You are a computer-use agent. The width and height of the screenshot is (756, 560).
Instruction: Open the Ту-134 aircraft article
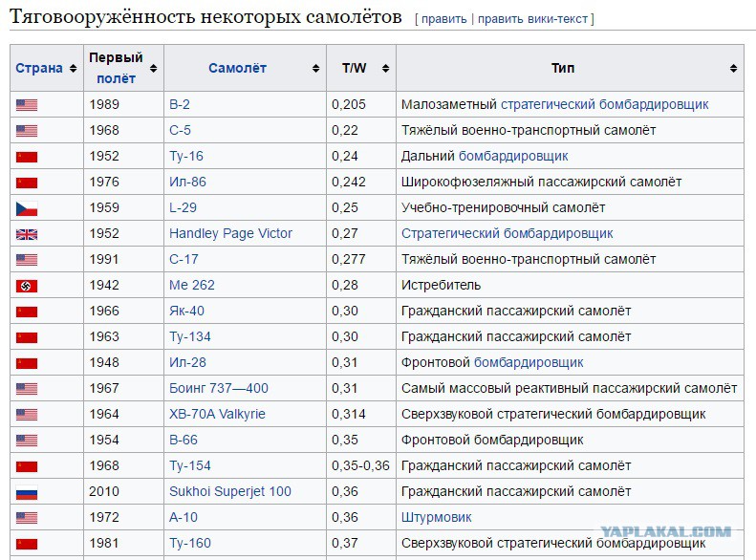point(190,337)
